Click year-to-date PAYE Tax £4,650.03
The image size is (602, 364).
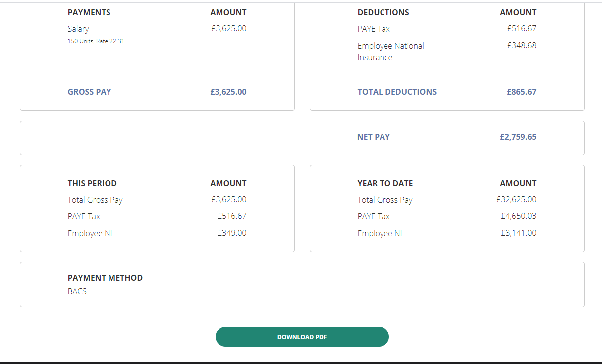[518, 216]
